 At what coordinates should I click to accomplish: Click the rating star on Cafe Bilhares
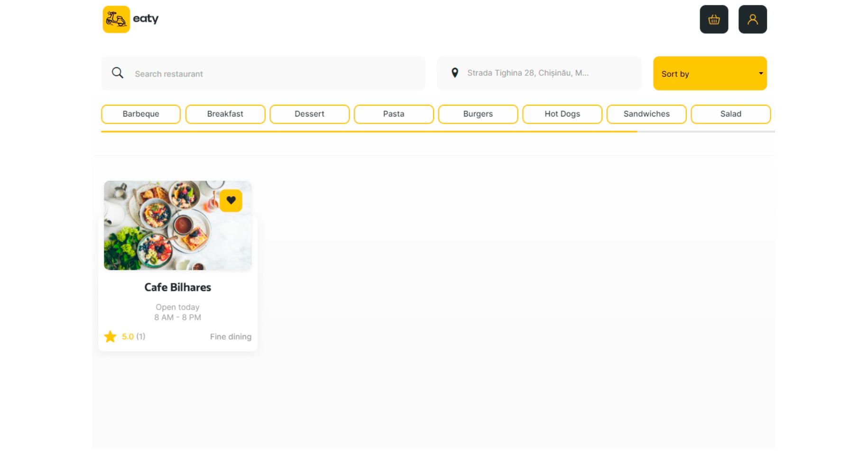[x=110, y=336]
